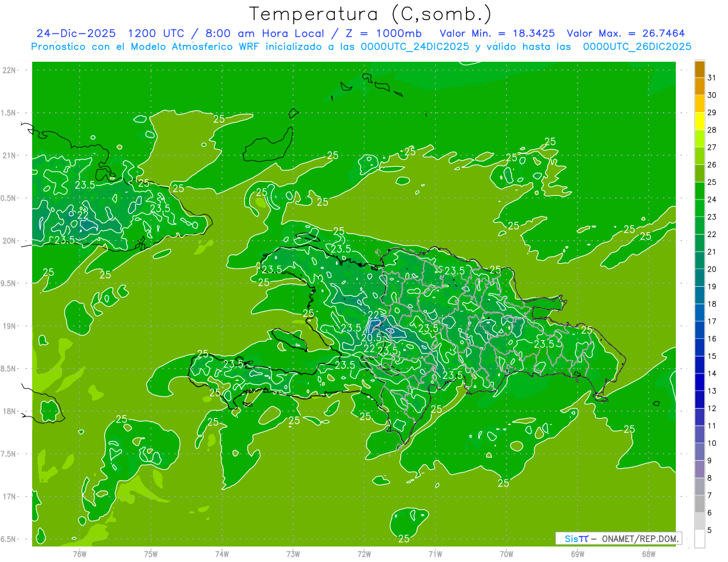This screenshot has height=562, width=728.
Task: Click the '17N' latitude axis label
Action: [10, 497]
